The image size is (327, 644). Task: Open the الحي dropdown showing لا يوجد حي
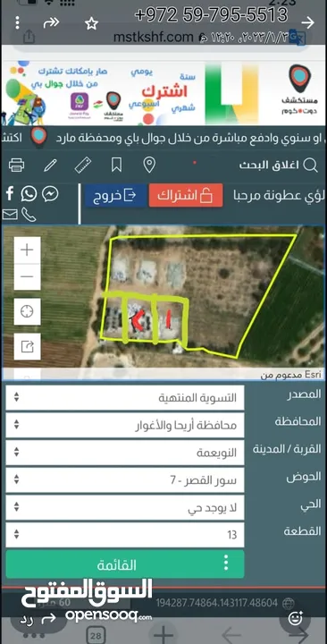click(125, 507)
